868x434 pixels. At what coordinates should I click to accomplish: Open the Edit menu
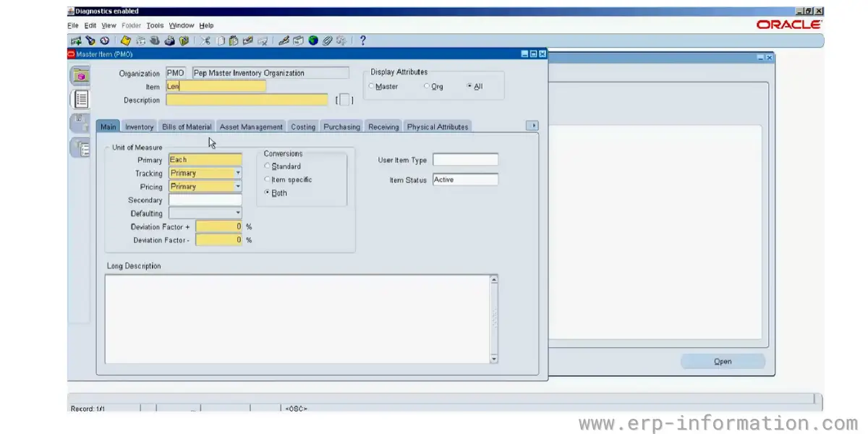(x=90, y=25)
